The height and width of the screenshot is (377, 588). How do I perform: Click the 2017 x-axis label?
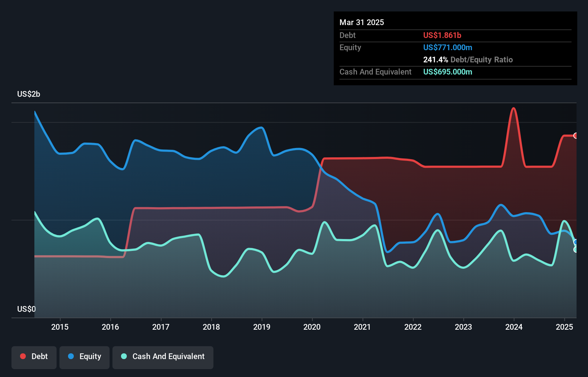point(161,327)
